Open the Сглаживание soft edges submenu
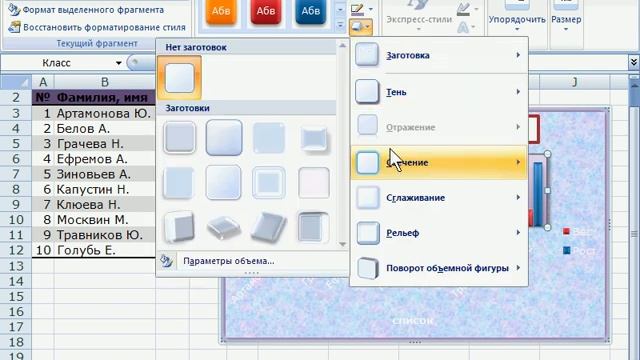This screenshot has height=360, width=640. (439, 198)
